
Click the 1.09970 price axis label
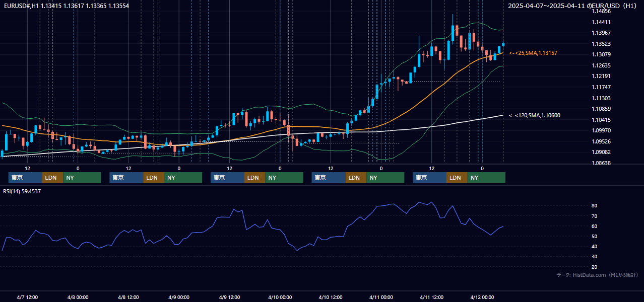tap(601, 130)
